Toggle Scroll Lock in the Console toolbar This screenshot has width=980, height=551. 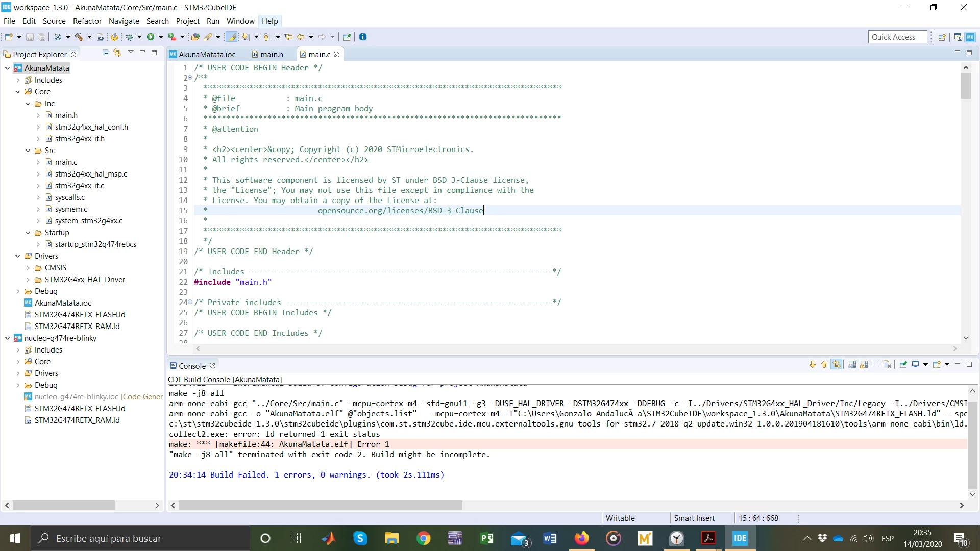click(864, 364)
